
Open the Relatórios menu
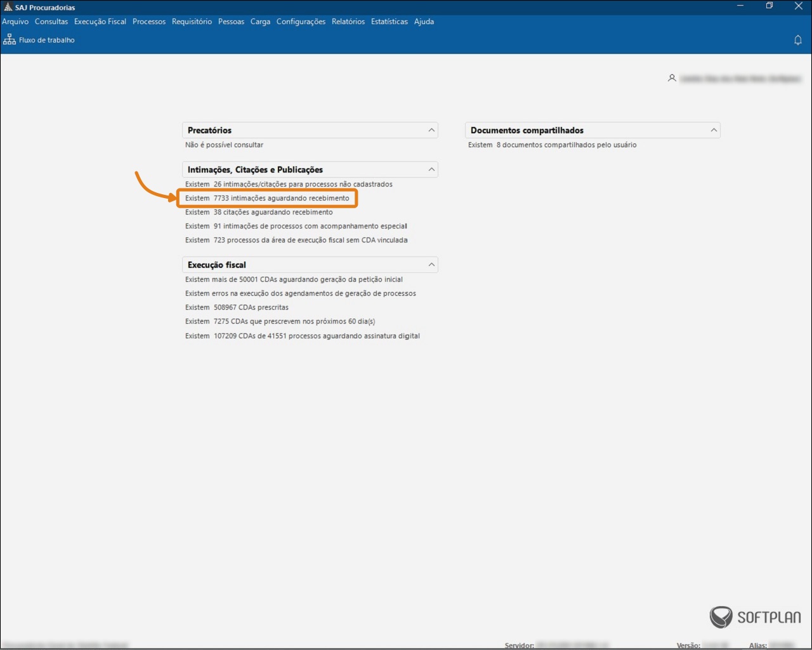click(348, 22)
